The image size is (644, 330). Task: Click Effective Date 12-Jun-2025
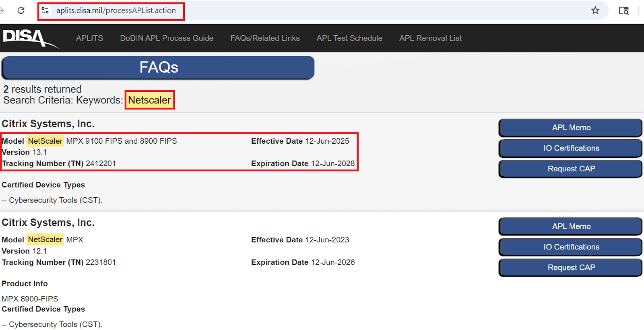(300, 141)
